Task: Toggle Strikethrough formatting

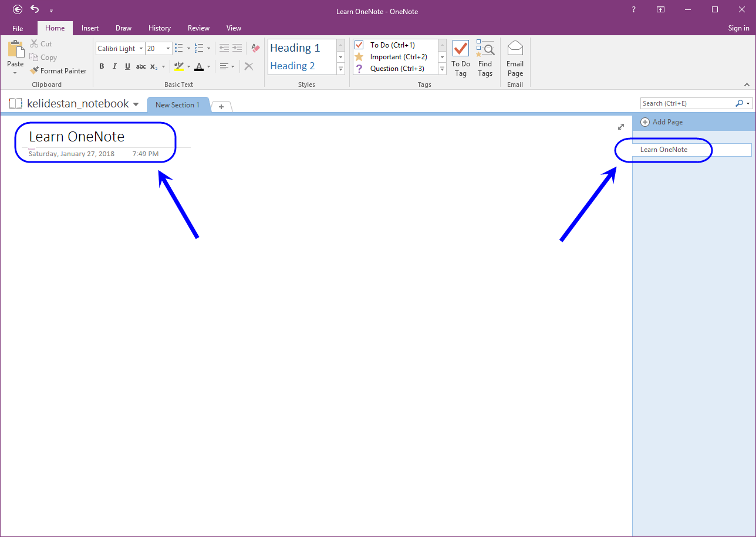Action: coord(141,66)
